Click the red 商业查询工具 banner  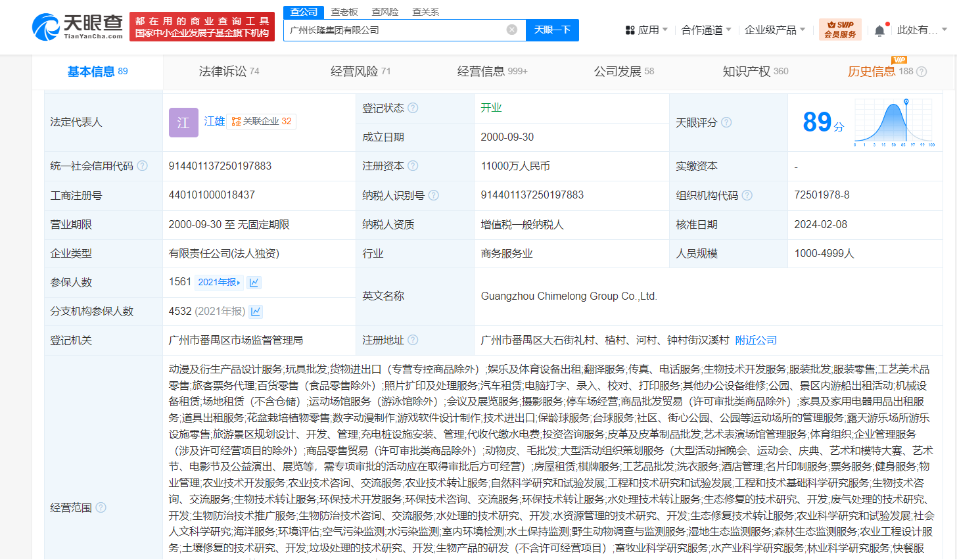click(202, 27)
